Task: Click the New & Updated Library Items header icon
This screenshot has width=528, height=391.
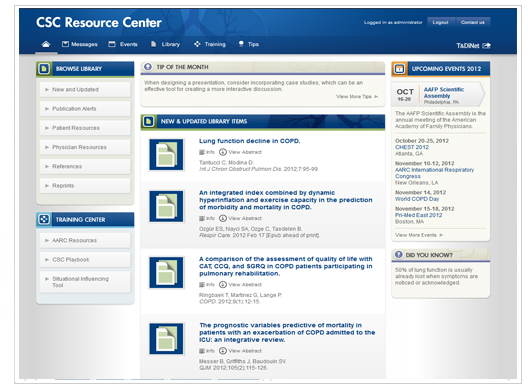Action: pyautogui.click(x=148, y=121)
